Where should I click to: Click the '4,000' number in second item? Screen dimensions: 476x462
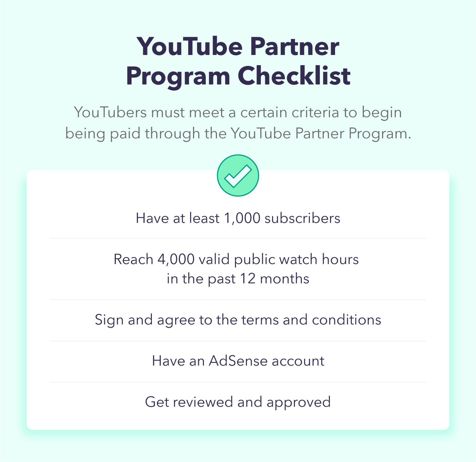point(176,260)
